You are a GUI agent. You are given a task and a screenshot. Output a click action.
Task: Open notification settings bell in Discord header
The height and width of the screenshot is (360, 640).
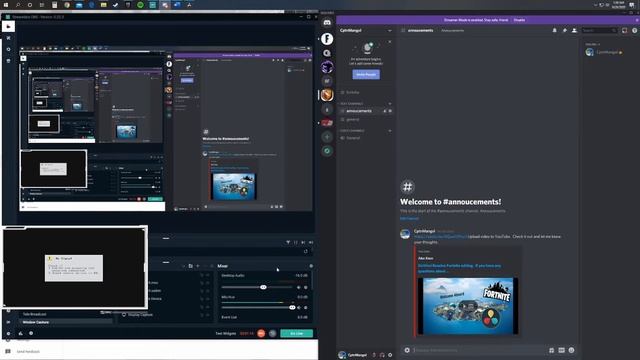click(x=554, y=30)
